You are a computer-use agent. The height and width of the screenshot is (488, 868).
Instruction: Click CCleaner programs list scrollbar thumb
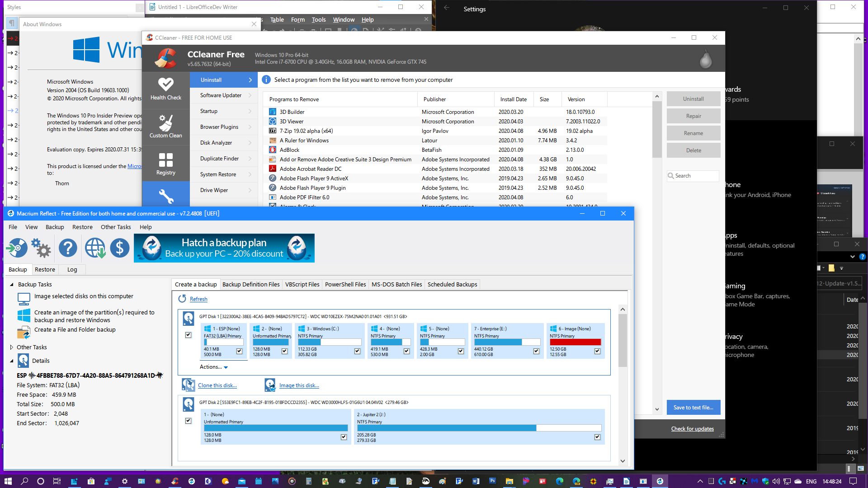point(657,130)
